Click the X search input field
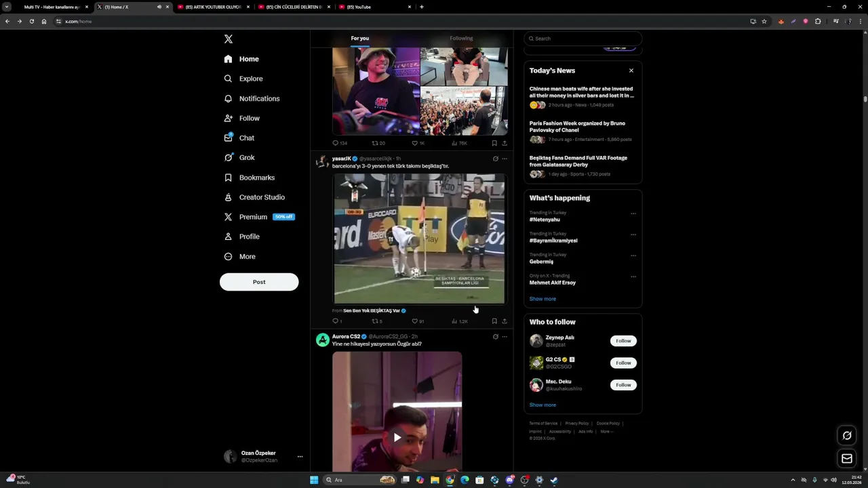 (583, 39)
